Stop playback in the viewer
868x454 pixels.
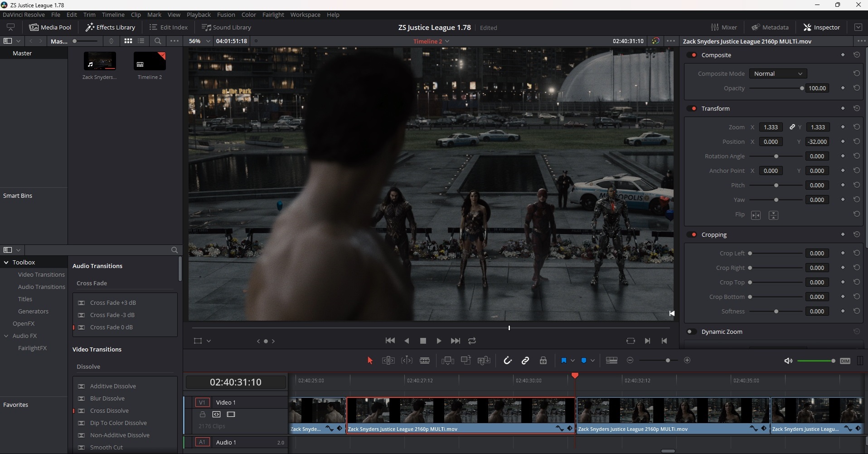click(423, 341)
